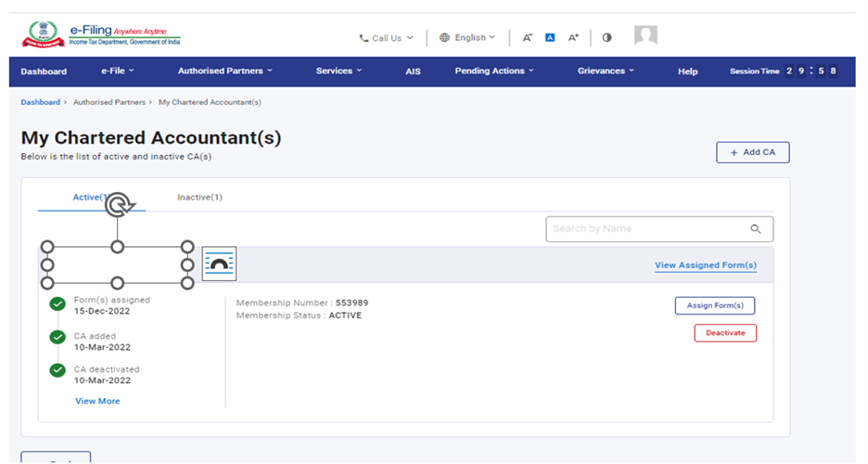The width and height of the screenshot is (868, 464).
Task: Expand the e-File menu
Action: point(118,71)
